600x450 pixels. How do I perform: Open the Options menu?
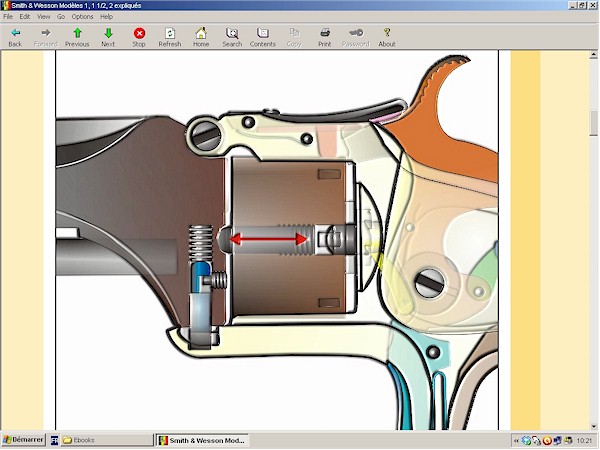(82, 17)
